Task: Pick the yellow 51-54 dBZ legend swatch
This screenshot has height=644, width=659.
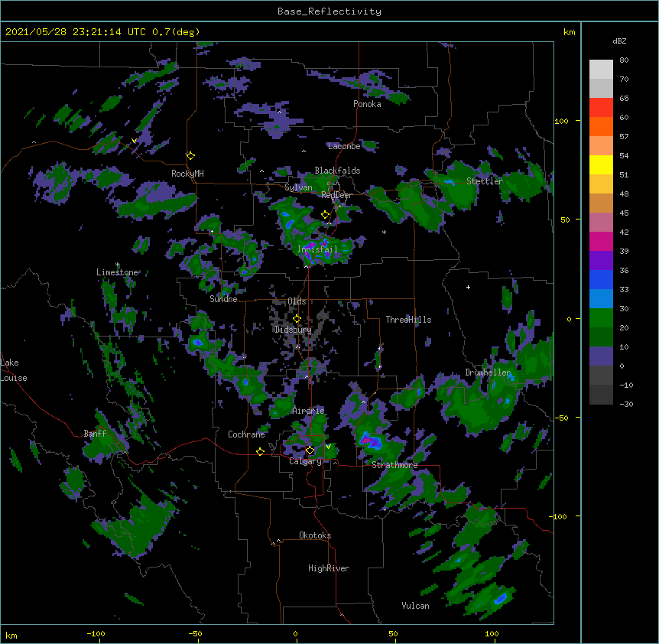Action: coord(601,164)
